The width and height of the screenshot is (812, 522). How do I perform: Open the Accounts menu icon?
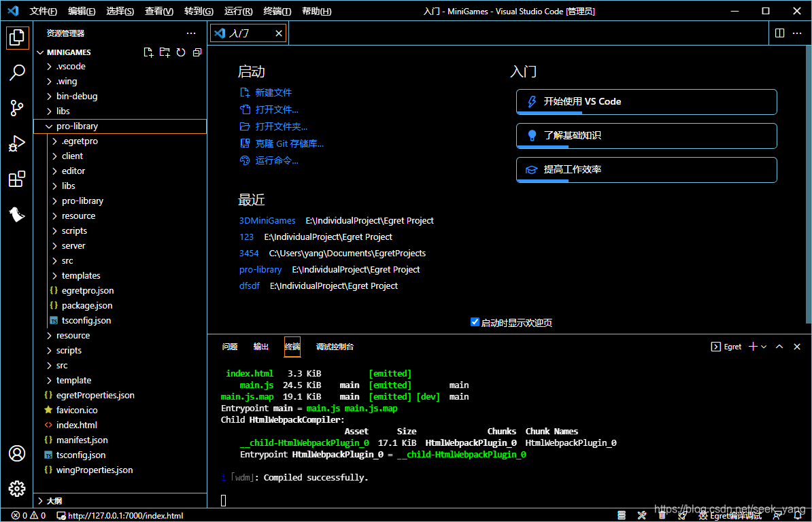(17, 453)
